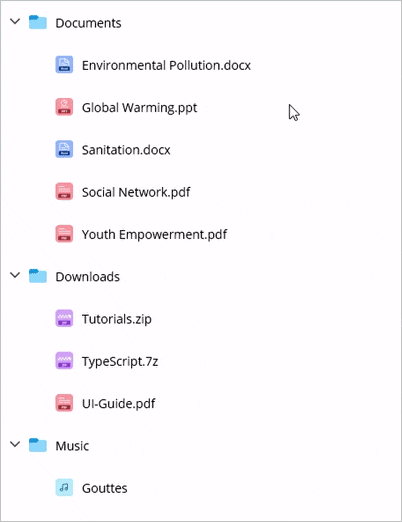
Task: Click the Downloads folder icon
Action: tap(38, 276)
